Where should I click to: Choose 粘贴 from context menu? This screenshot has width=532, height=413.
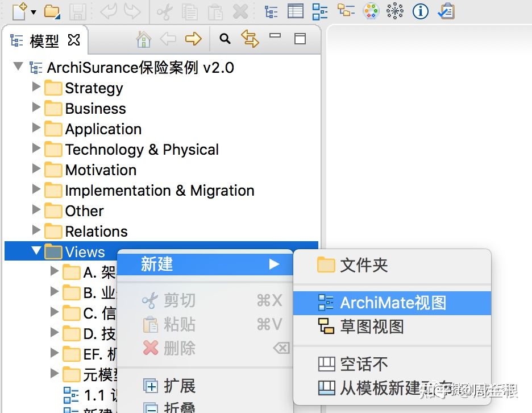coord(205,324)
